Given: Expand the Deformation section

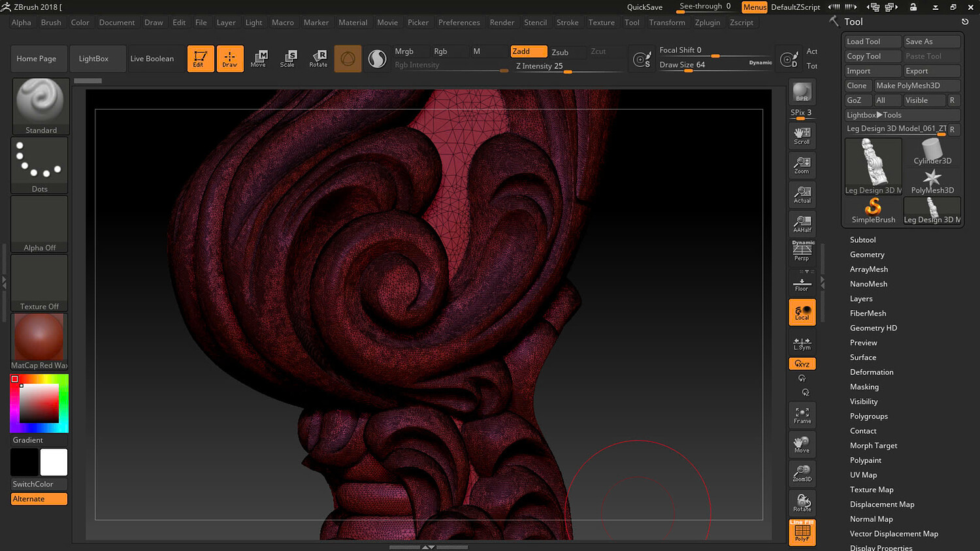Looking at the screenshot, I should 872,372.
